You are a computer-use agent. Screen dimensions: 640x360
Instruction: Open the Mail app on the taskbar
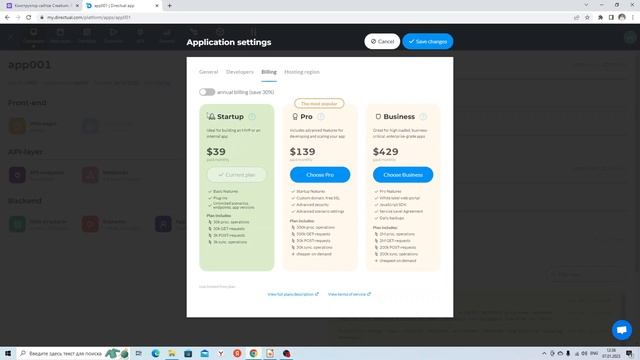[x=204, y=353]
